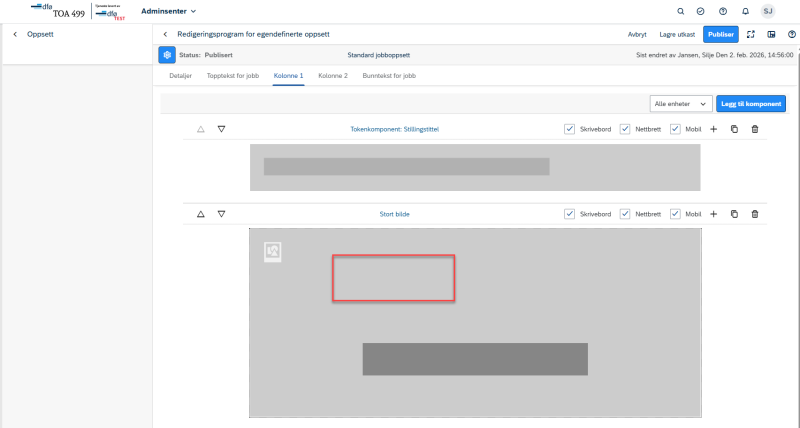
Task: Open the notifications bell
Action: [x=745, y=11]
